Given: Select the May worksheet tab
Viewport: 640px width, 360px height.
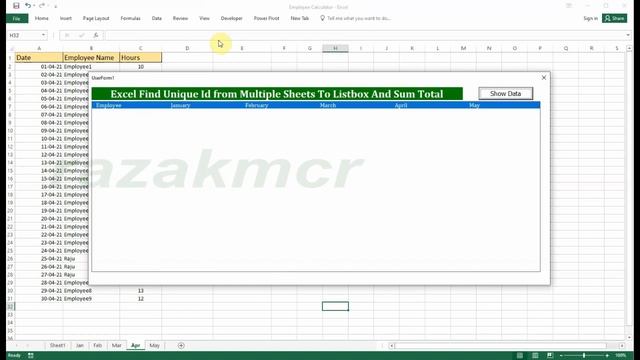Looking at the screenshot, I should (x=154, y=345).
